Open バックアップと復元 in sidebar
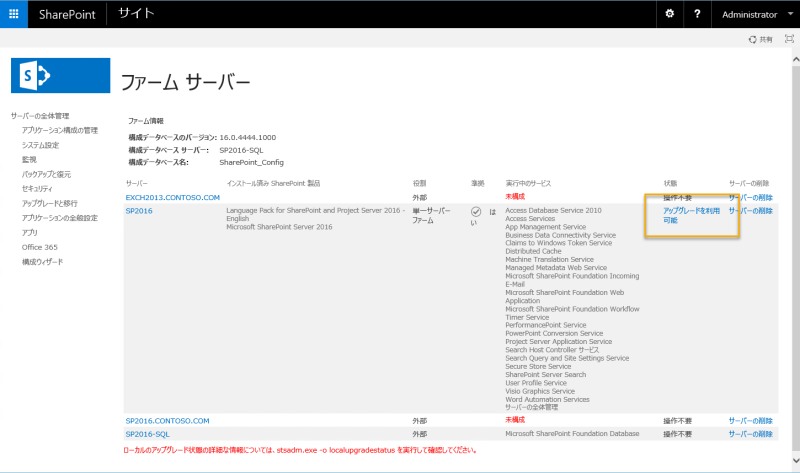 (x=46, y=175)
